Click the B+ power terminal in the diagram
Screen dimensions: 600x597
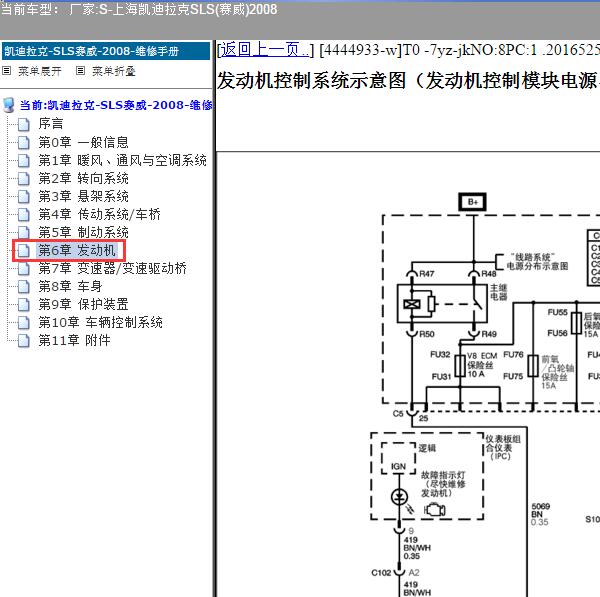(x=473, y=202)
